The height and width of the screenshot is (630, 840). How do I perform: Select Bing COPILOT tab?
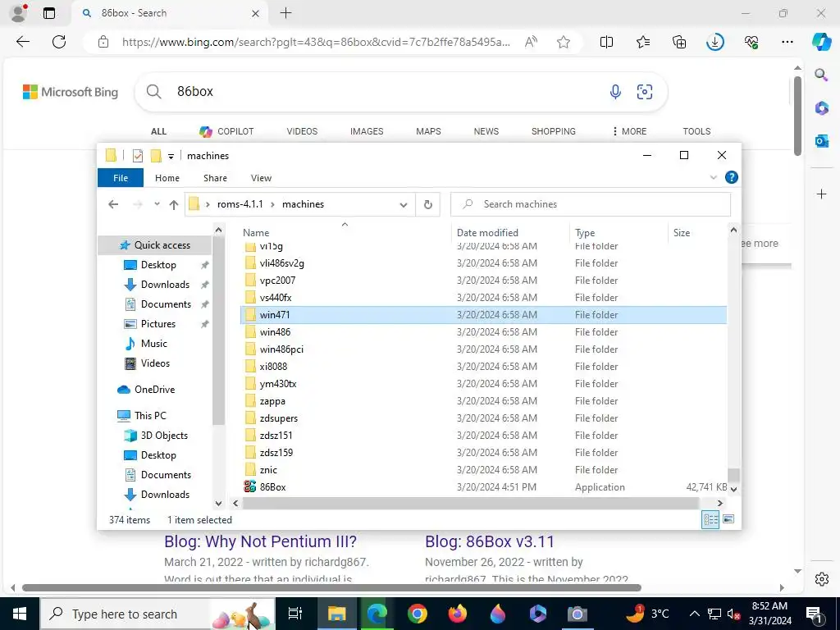[226, 131]
